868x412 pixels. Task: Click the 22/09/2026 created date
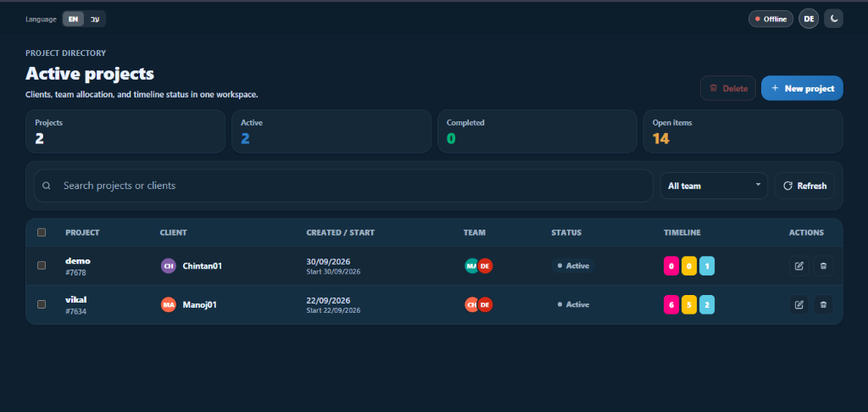[328, 300]
